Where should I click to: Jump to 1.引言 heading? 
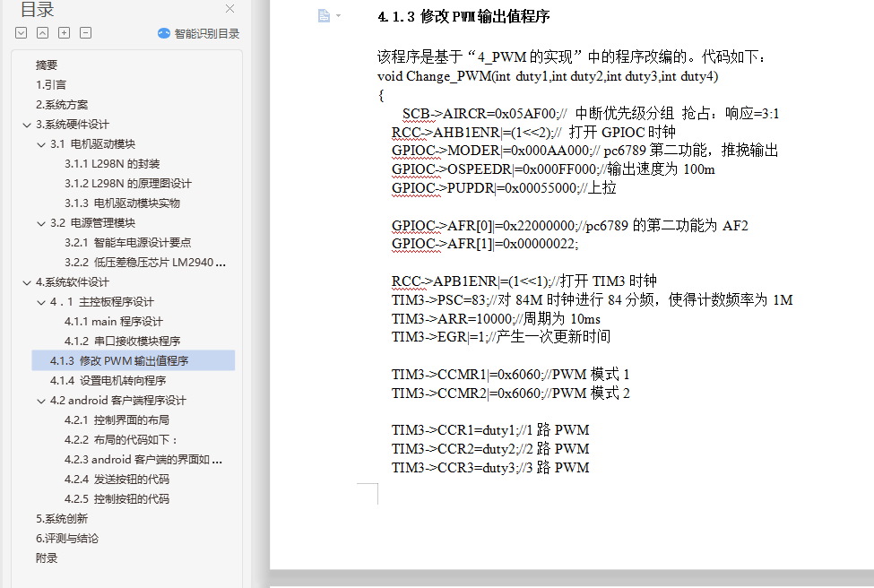click(x=51, y=85)
